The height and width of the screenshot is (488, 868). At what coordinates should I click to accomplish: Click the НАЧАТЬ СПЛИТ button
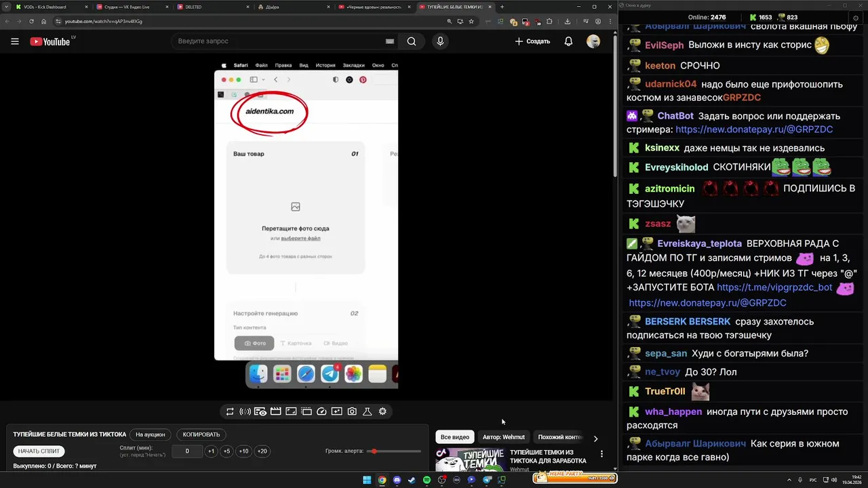(39, 451)
